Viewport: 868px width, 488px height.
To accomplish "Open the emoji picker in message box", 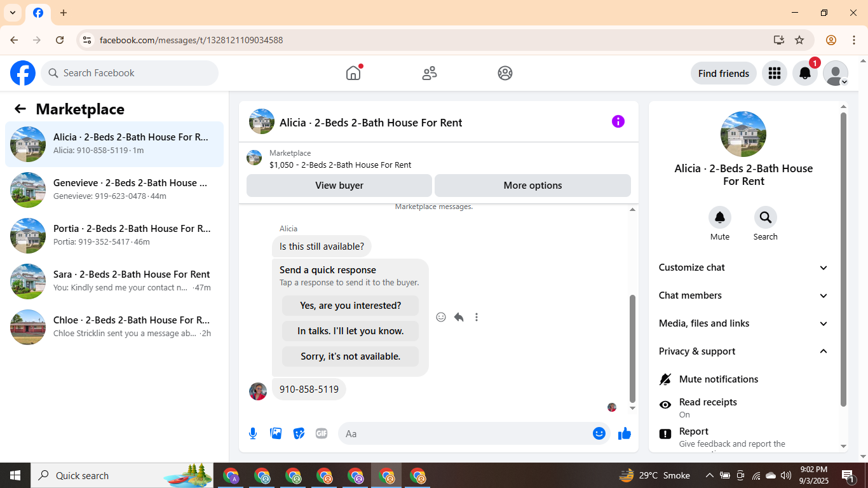I will click(599, 433).
